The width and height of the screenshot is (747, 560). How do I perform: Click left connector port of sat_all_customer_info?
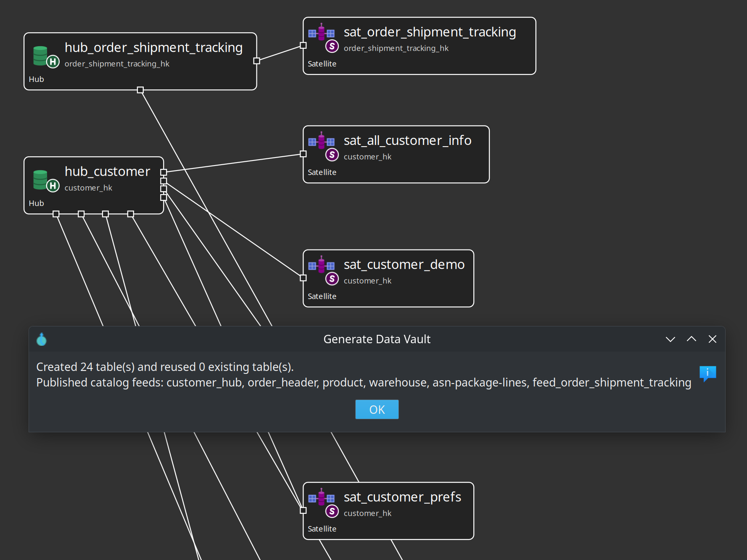point(303,154)
